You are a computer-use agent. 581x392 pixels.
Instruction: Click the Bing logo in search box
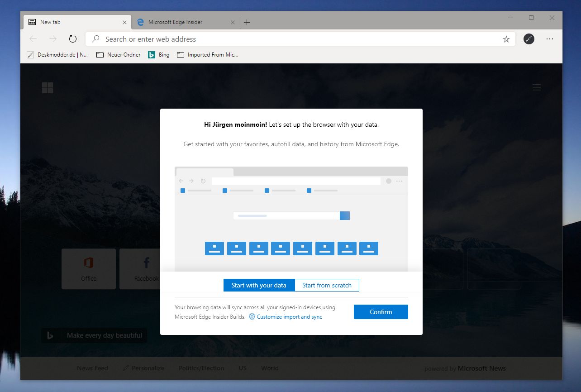point(50,335)
